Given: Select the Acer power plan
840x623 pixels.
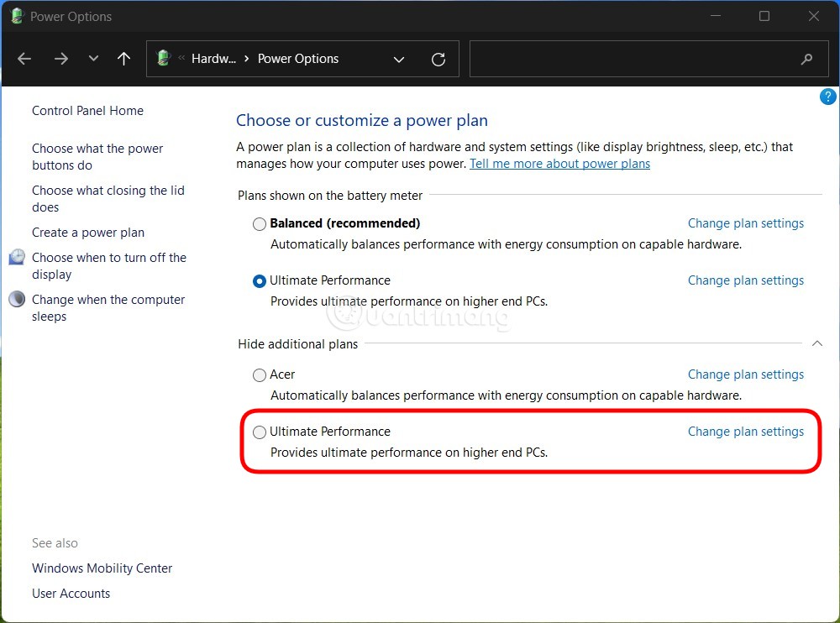Looking at the screenshot, I should [259, 374].
